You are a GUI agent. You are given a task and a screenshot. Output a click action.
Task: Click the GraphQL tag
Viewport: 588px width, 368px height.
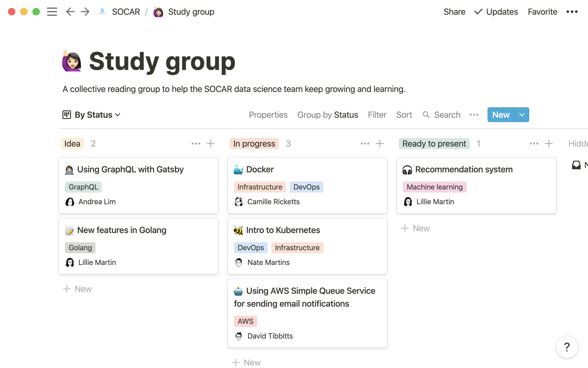point(83,187)
